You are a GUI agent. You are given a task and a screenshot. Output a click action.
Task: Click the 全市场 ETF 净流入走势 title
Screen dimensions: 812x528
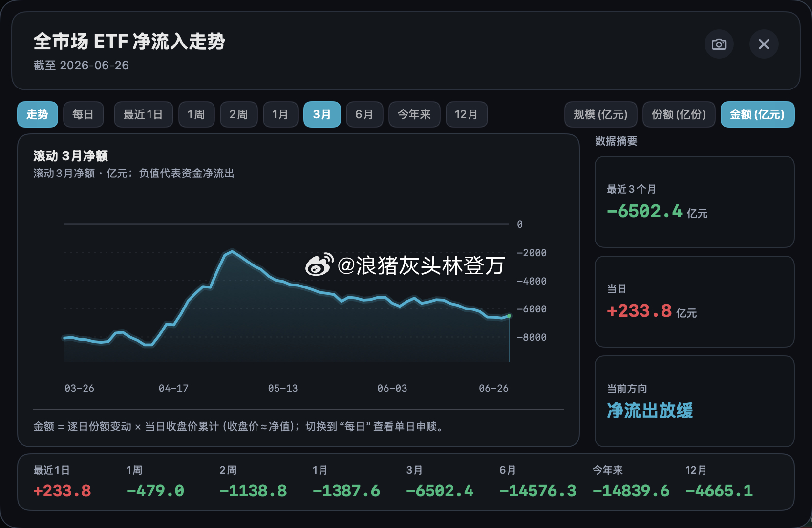[129, 42]
